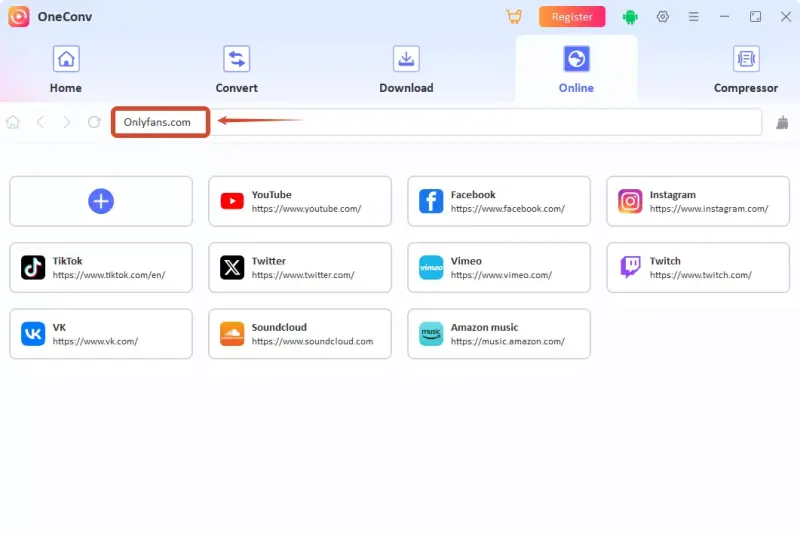Open the Amazon music shortcut icon

431,334
